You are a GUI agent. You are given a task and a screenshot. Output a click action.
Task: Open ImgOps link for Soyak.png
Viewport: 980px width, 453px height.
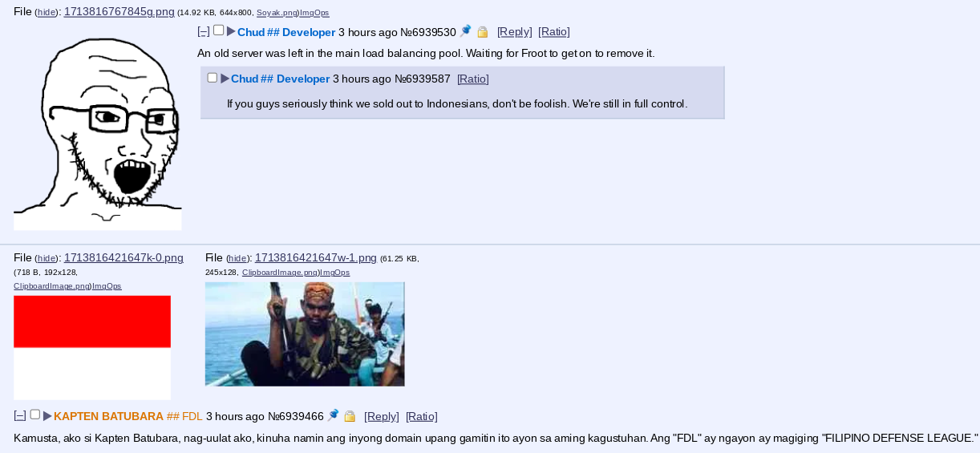pos(314,13)
